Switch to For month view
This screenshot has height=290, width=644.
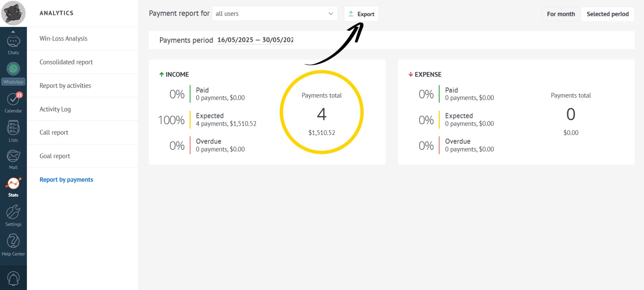pos(561,14)
